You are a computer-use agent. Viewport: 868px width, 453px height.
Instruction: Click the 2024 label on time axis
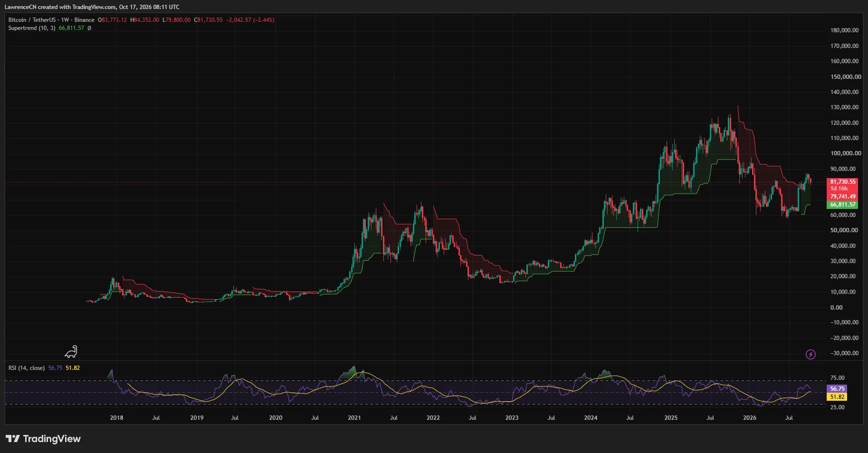(x=591, y=418)
